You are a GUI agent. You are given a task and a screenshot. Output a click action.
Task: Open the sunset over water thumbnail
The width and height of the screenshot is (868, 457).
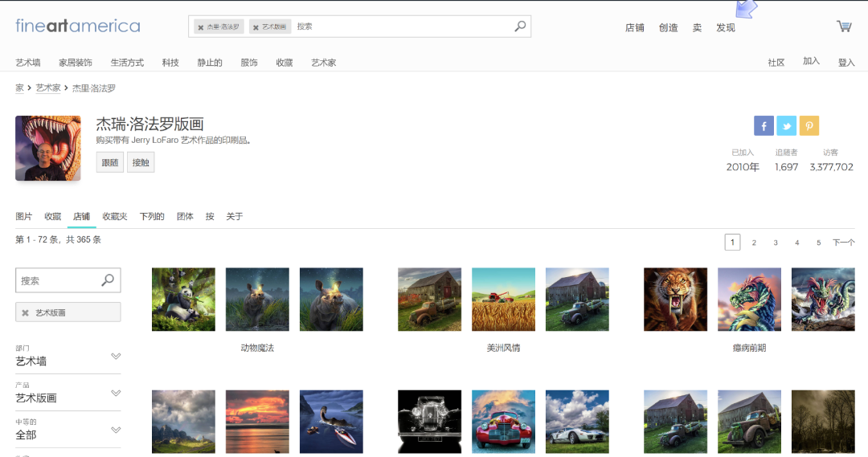(x=257, y=422)
